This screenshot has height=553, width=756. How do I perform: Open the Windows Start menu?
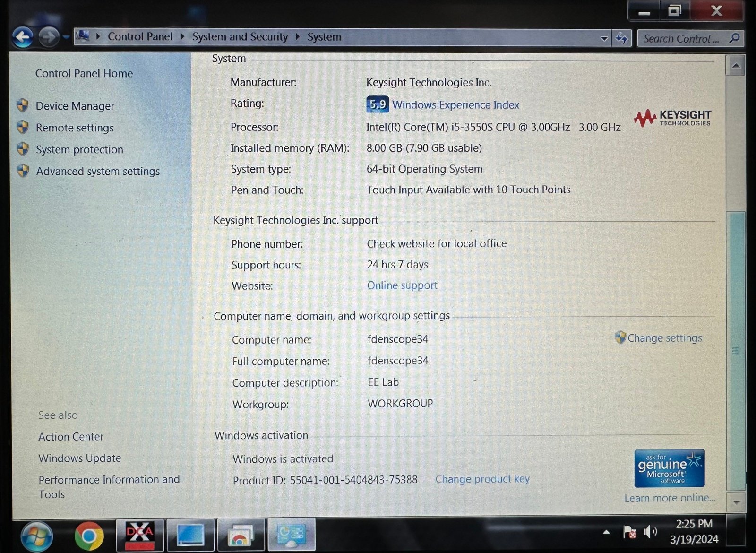click(x=36, y=536)
